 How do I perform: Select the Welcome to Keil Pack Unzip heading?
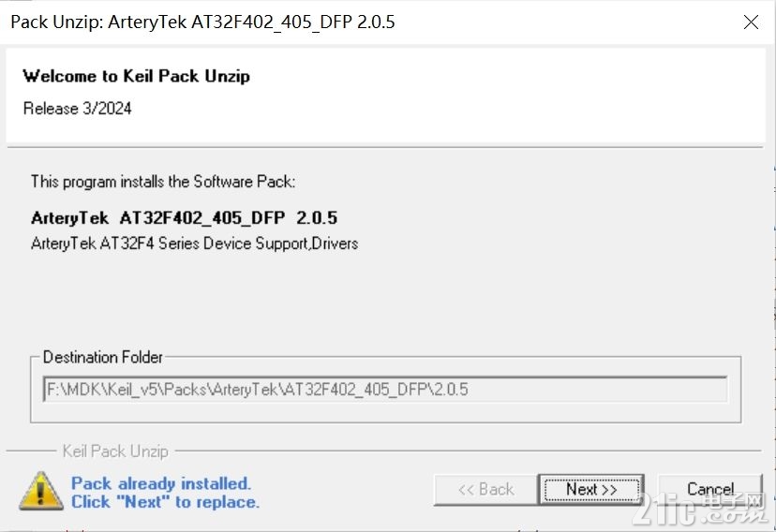coord(136,76)
